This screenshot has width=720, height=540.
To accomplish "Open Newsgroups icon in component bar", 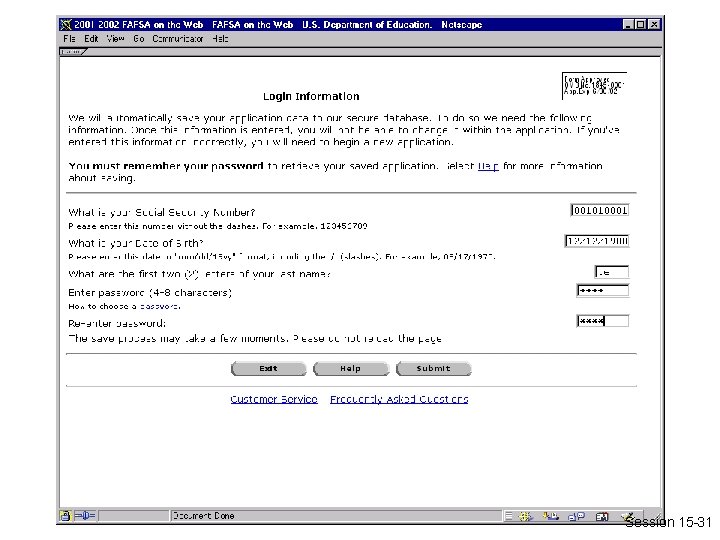I will tap(576, 516).
